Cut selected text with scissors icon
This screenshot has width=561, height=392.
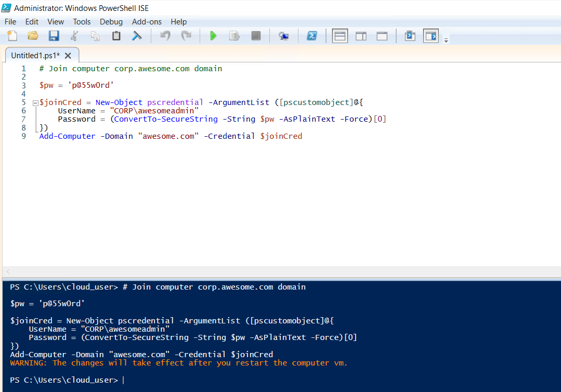pyautogui.click(x=74, y=36)
